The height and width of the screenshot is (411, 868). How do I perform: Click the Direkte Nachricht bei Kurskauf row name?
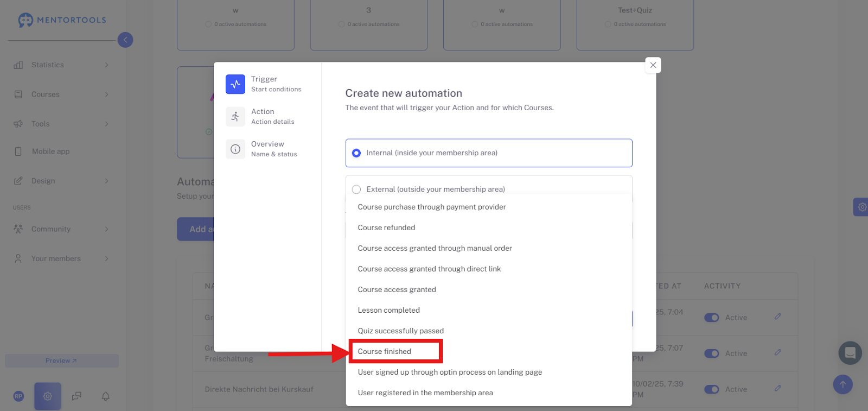tap(259, 389)
